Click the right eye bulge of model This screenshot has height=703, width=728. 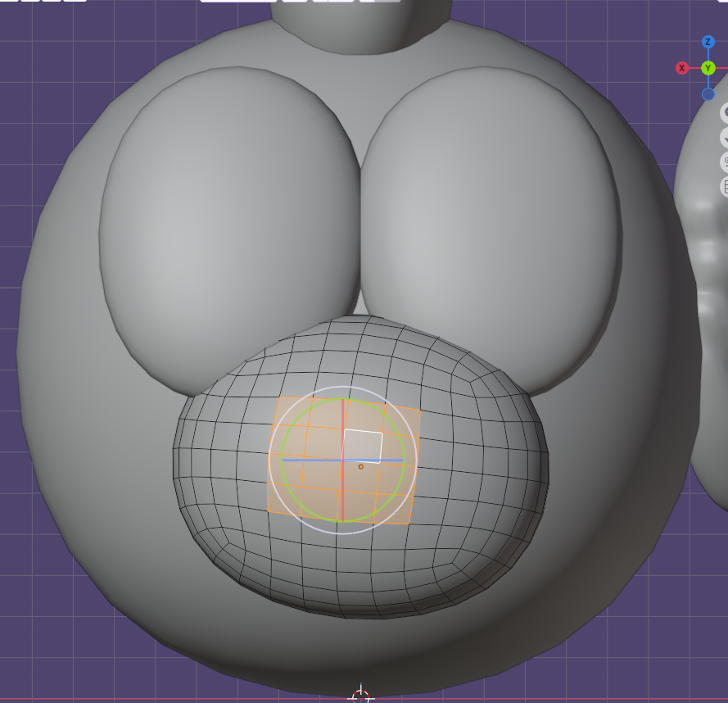pyautogui.click(x=491, y=221)
